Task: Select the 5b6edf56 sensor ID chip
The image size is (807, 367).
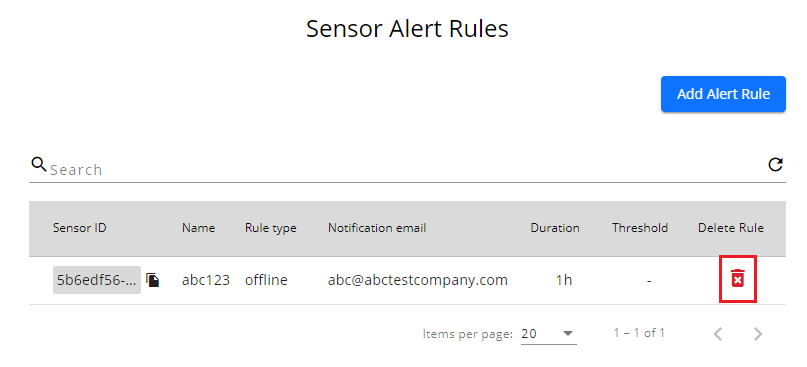Action: [x=97, y=280]
